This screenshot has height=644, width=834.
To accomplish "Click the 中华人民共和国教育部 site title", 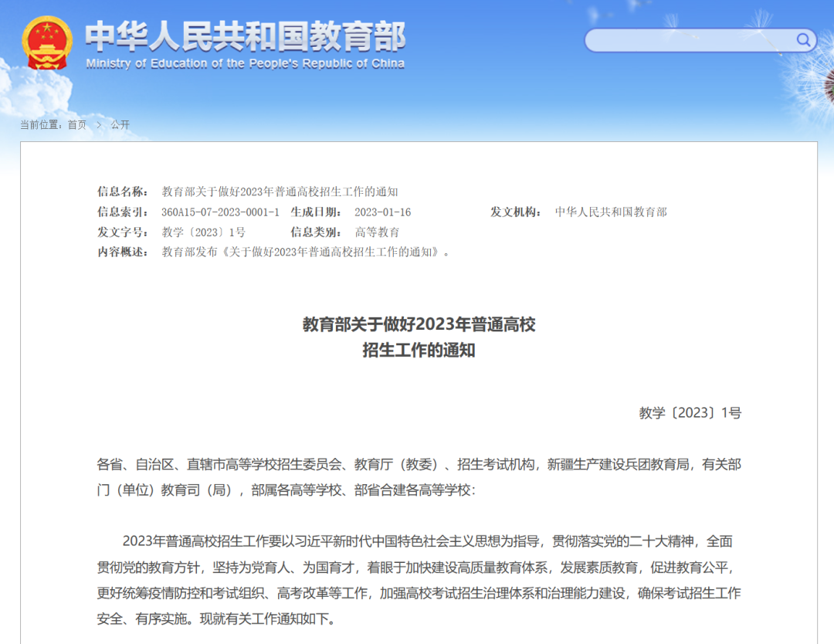I will [x=246, y=36].
